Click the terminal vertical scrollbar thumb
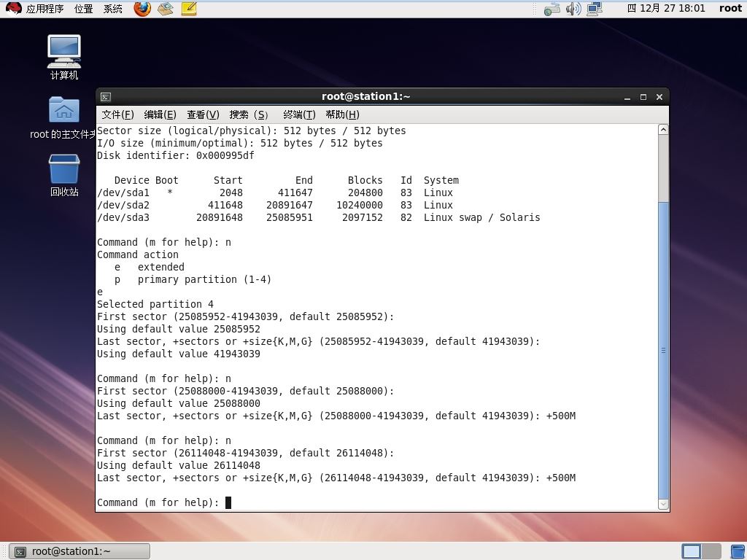This screenshot has width=747, height=560. pyautogui.click(x=663, y=351)
